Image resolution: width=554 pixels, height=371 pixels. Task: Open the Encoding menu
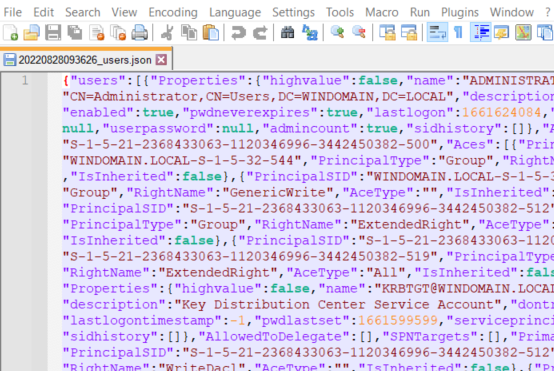[173, 12]
